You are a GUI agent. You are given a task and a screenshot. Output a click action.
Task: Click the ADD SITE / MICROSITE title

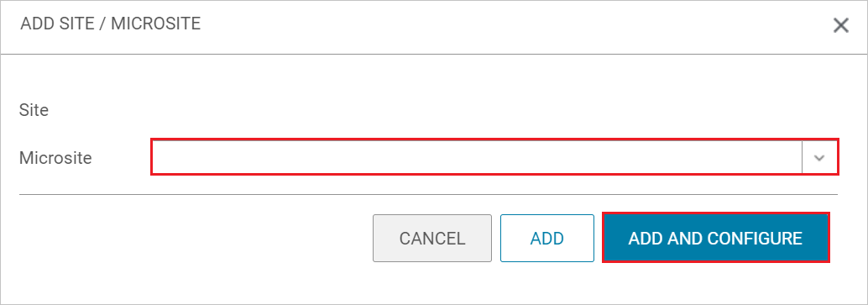(110, 24)
